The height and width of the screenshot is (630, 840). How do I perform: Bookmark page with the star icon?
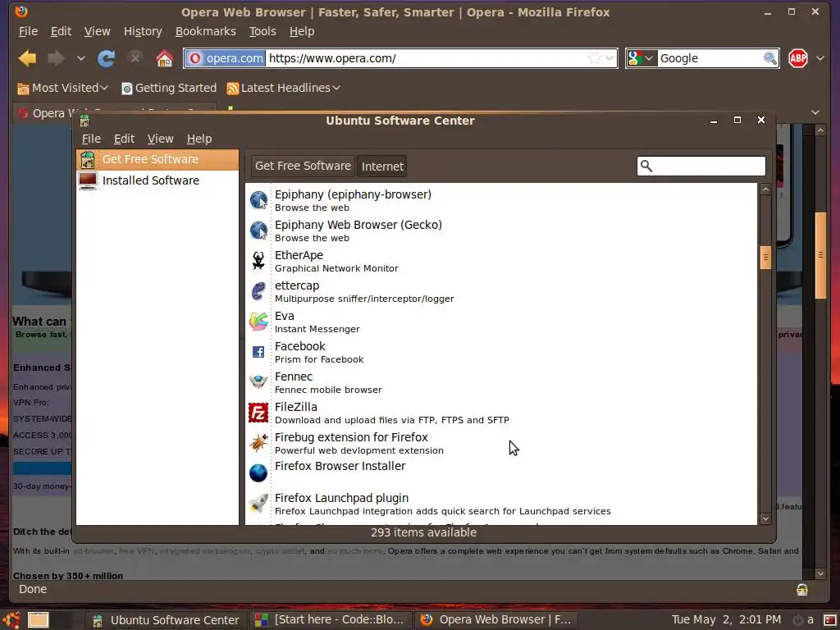pyautogui.click(x=594, y=58)
